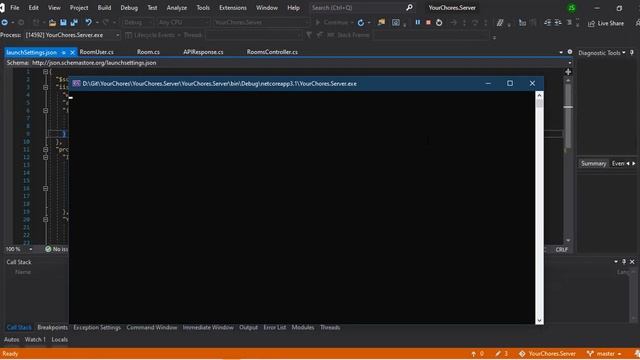Click the decrease indent toolbar icon
The image size is (640, 360).
[x=547, y=23]
